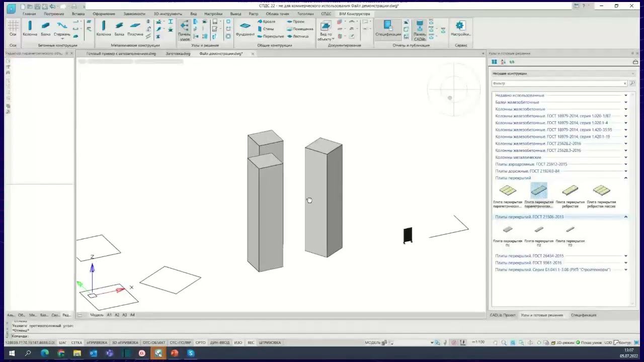Select the metal Балка tool
Screen dimensions: 644x362
tap(119, 28)
